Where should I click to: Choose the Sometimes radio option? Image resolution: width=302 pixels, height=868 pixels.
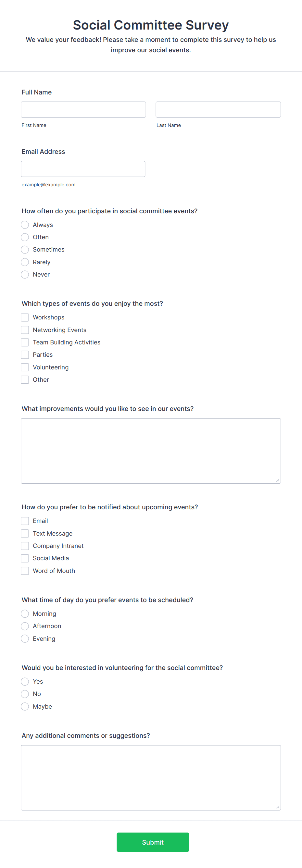coord(25,250)
